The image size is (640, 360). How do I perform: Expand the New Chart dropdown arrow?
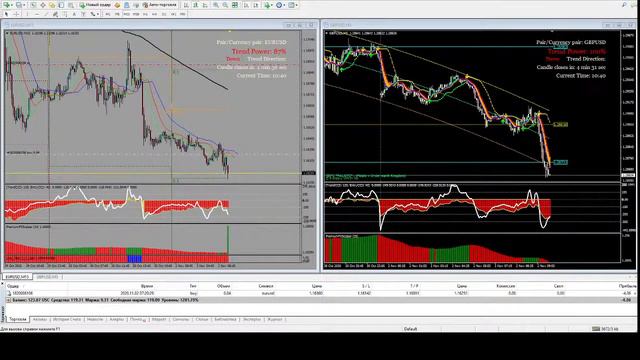pos(12,5)
